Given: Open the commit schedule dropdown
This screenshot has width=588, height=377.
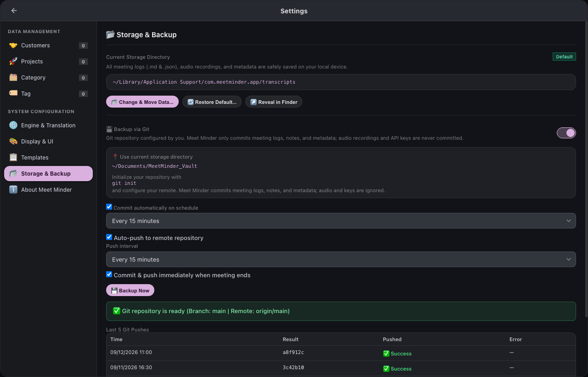Looking at the screenshot, I should (341, 221).
